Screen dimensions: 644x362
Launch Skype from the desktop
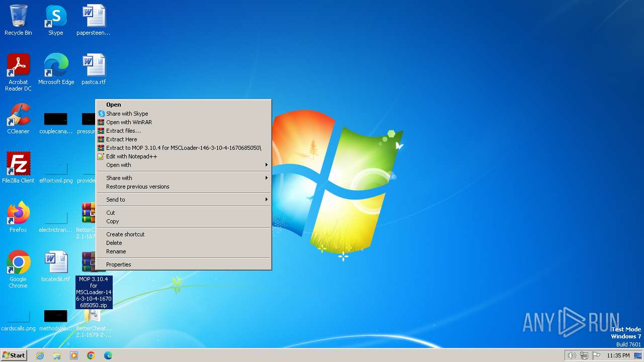pyautogui.click(x=55, y=20)
